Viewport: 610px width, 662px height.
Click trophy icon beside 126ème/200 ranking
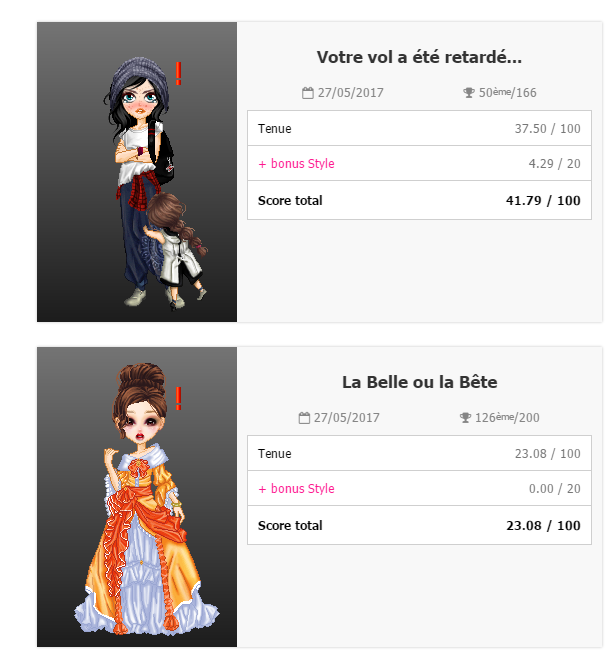[465, 418]
